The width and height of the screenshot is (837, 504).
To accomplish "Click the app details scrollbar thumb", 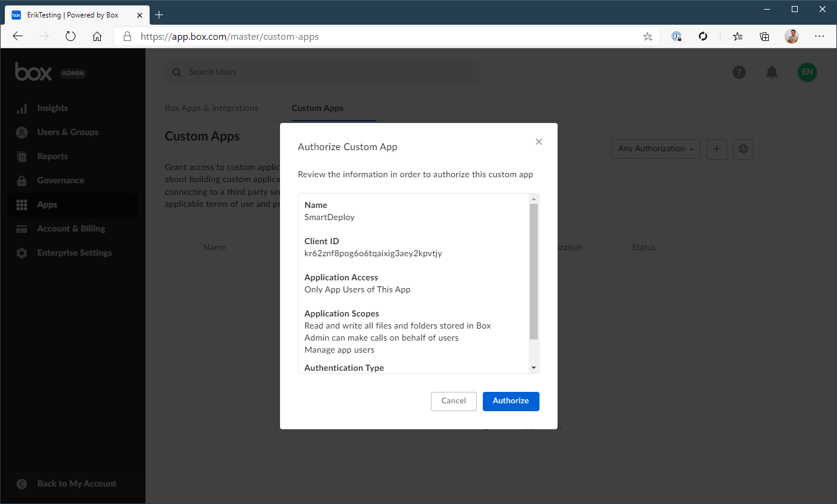I will [533, 272].
